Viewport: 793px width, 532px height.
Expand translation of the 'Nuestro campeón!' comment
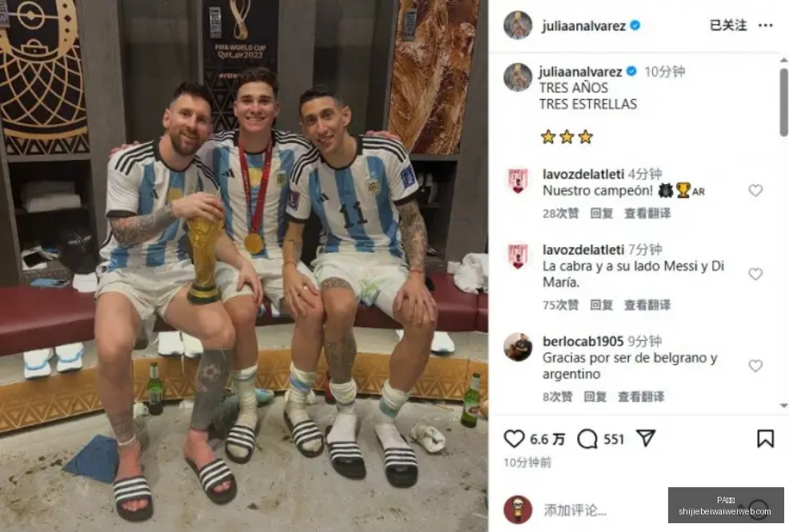647,214
